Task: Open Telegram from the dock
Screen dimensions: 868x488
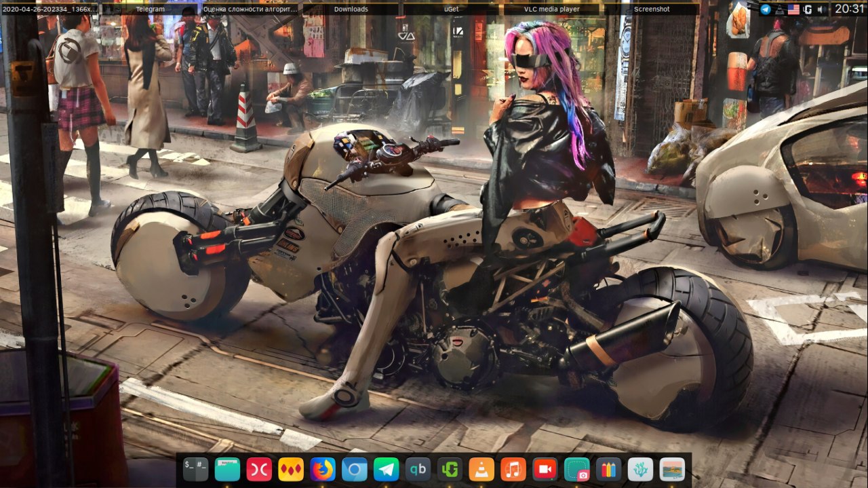Action: coord(387,469)
